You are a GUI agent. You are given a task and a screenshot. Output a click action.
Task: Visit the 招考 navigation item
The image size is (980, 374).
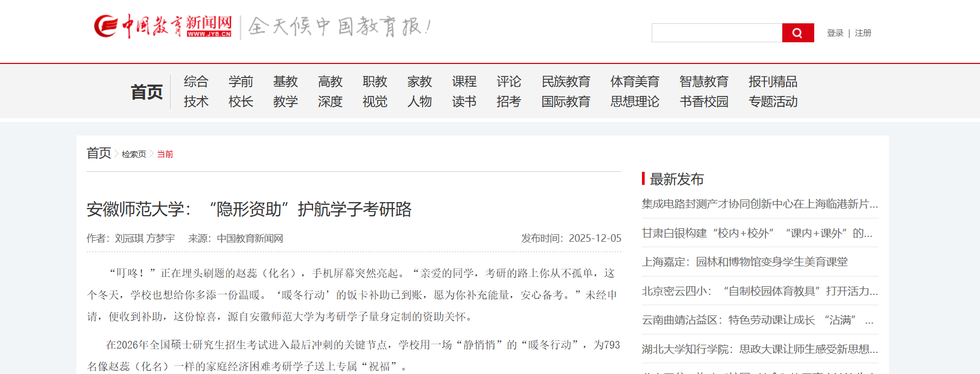(509, 102)
